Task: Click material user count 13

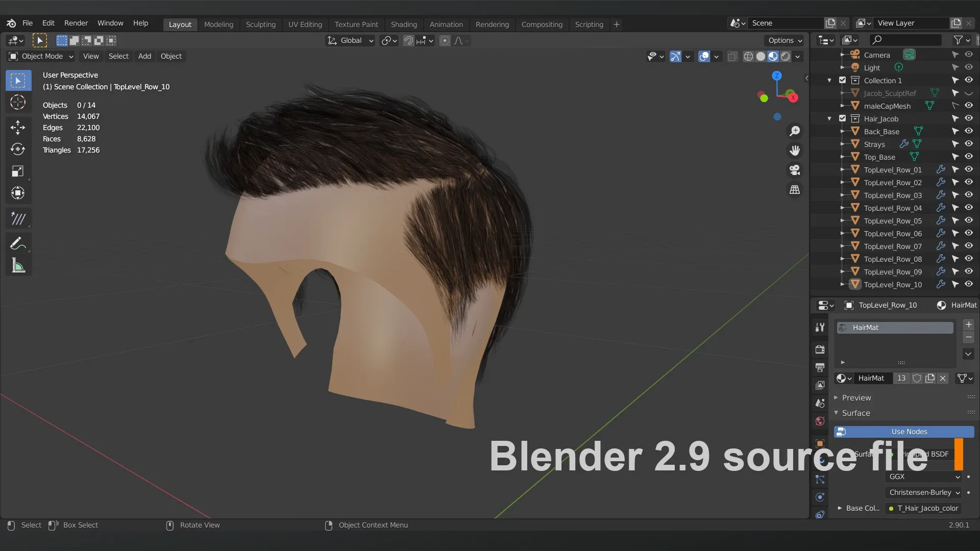Action: tap(901, 378)
